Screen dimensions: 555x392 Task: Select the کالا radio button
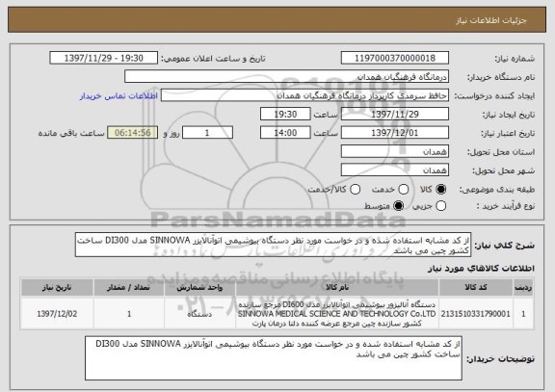point(440,190)
